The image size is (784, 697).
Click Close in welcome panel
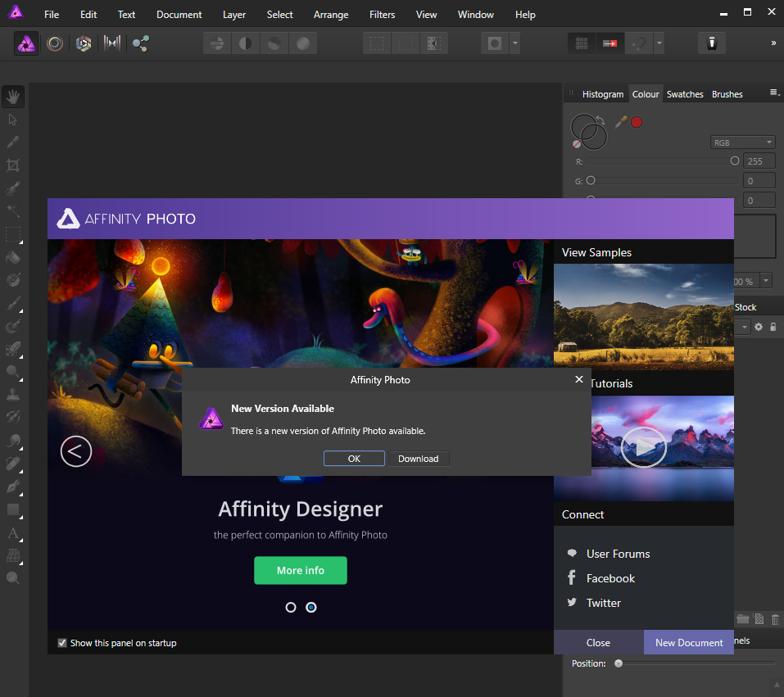(598, 642)
